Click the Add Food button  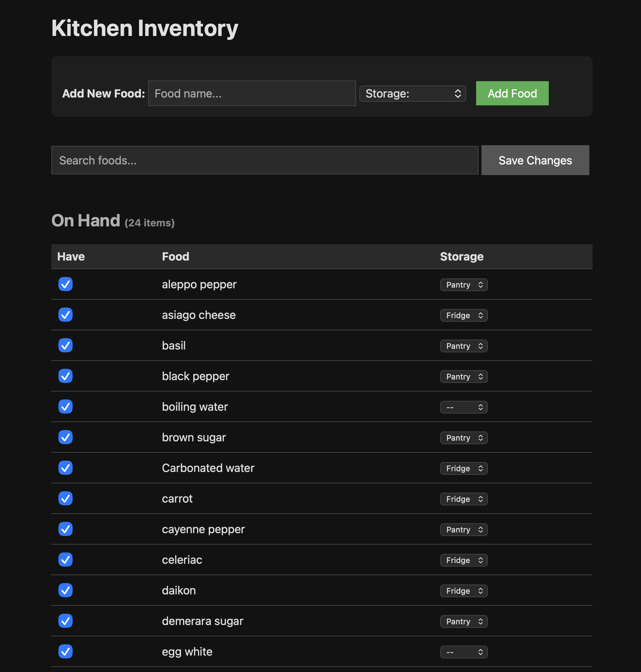512,93
